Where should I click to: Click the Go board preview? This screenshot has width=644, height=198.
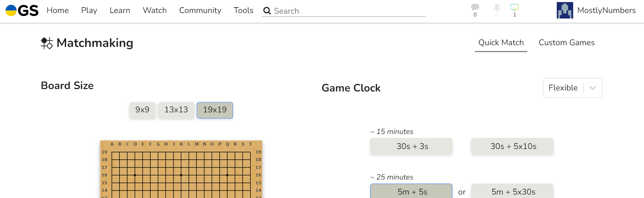(x=181, y=171)
